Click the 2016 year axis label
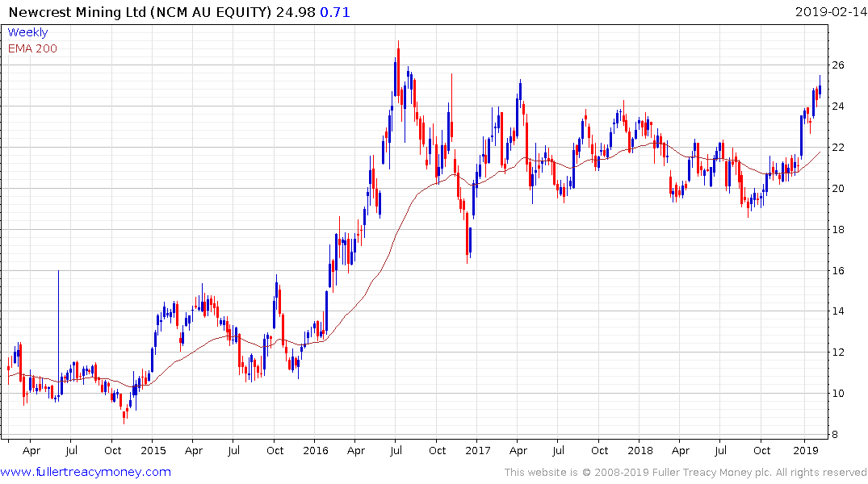 316,450
